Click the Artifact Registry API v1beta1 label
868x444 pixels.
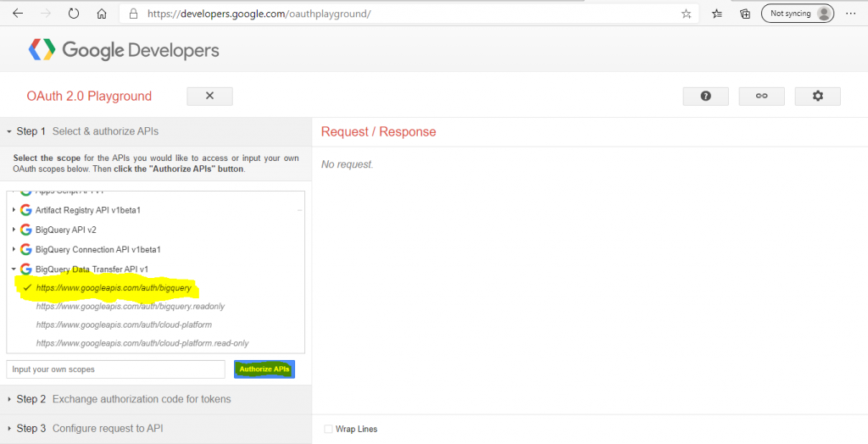88,210
